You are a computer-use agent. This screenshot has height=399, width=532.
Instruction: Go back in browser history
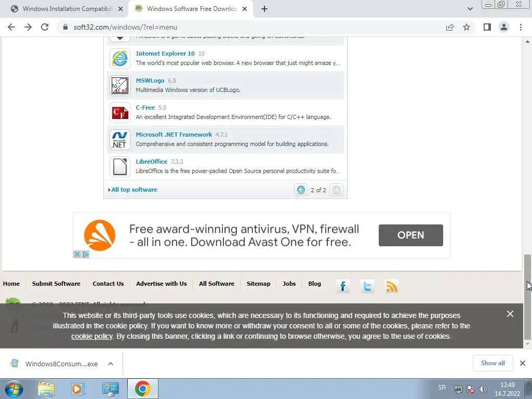click(11, 27)
